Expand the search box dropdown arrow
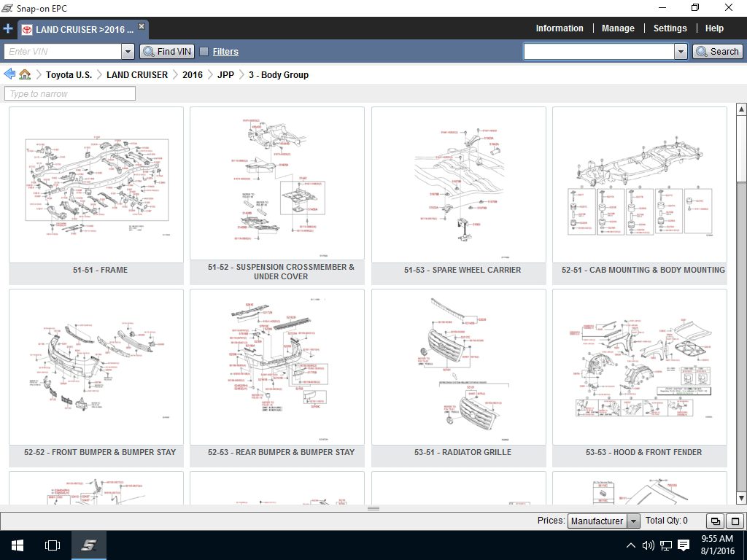The width and height of the screenshot is (747, 560). point(681,52)
